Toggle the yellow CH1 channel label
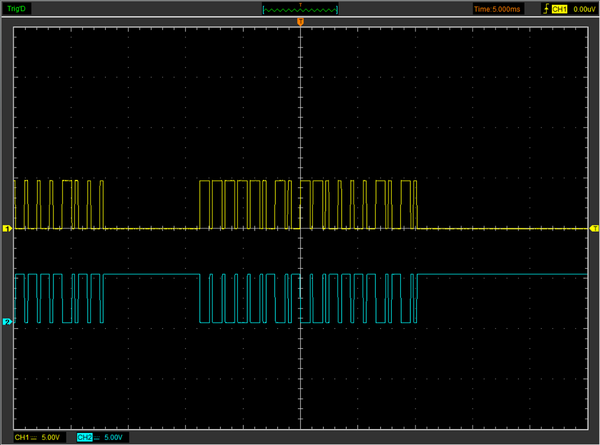600x445 pixels. pyautogui.click(x=21, y=437)
